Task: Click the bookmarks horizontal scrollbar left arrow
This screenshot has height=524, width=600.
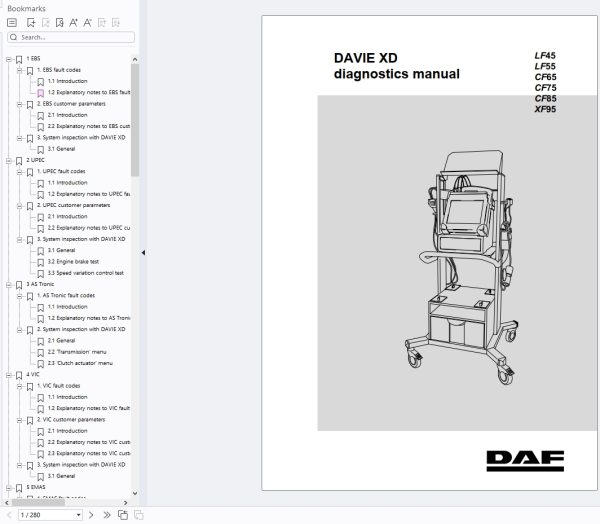Action: [7, 503]
